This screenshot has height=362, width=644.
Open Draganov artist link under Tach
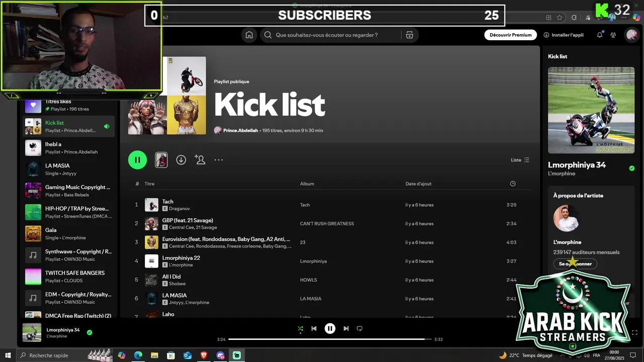coord(179,209)
